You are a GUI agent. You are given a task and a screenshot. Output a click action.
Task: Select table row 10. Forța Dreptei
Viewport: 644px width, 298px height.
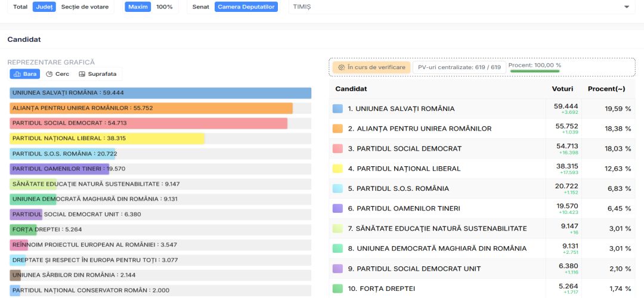point(482,288)
